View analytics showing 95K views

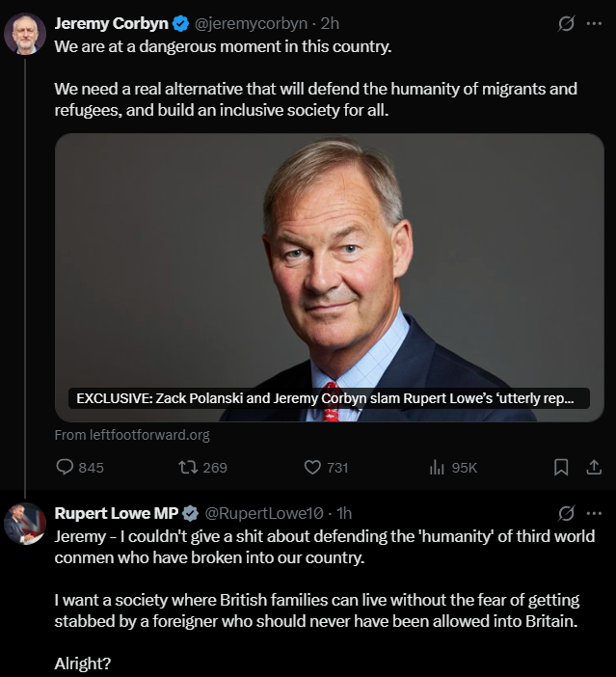click(436, 468)
